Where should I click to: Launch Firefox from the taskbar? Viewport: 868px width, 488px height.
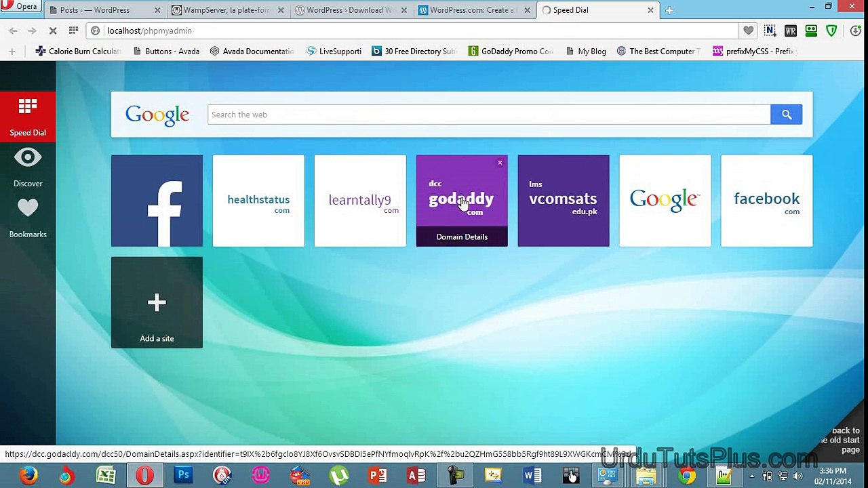(28, 476)
